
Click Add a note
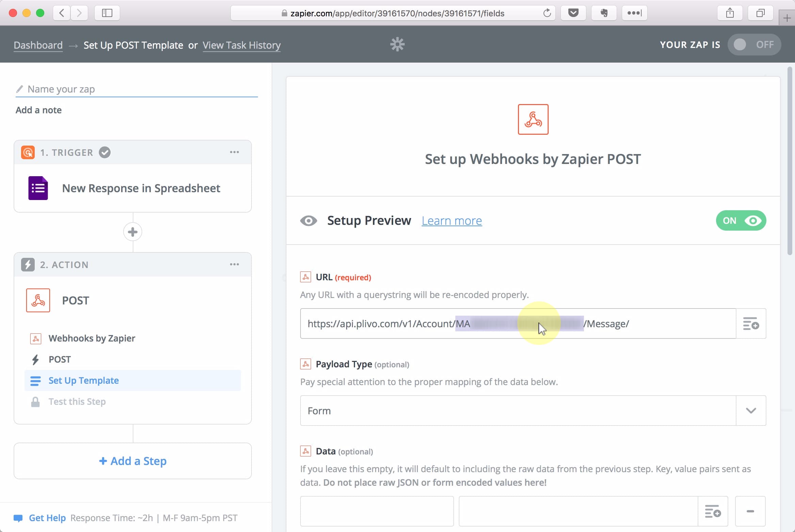click(x=38, y=110)
